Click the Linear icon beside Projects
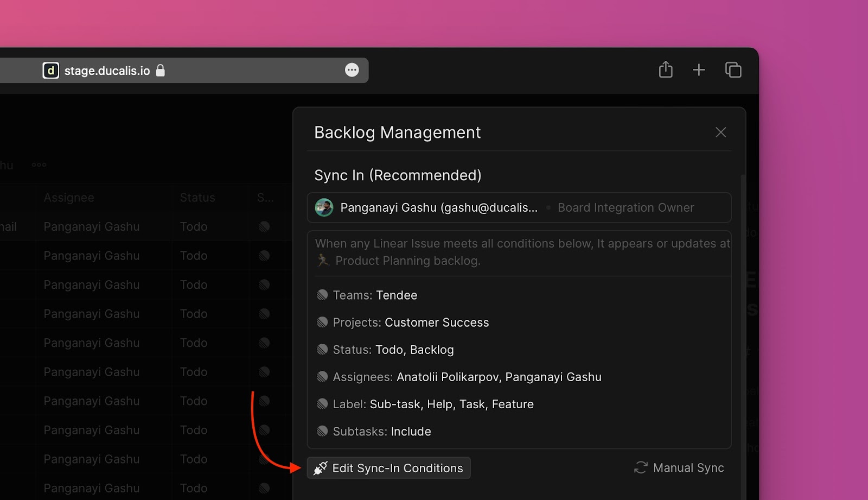This screenshot has height=500, width=868. pos(322,322)
